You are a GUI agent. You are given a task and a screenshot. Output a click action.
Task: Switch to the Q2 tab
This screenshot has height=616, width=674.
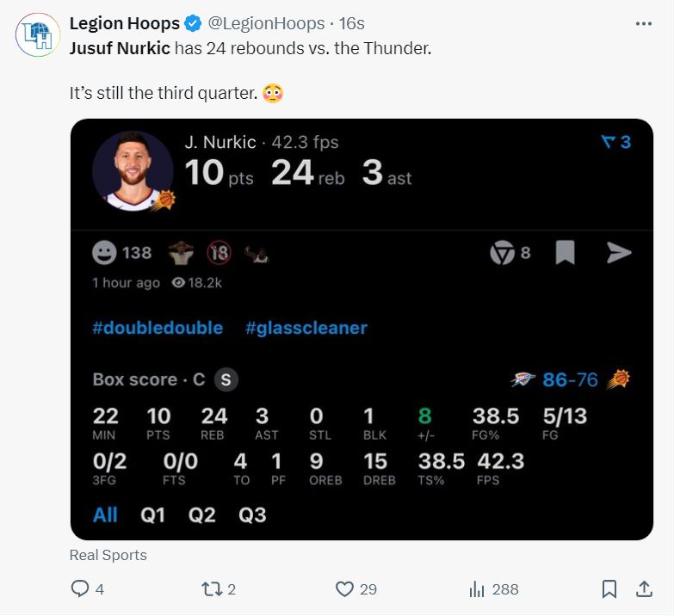202,514
